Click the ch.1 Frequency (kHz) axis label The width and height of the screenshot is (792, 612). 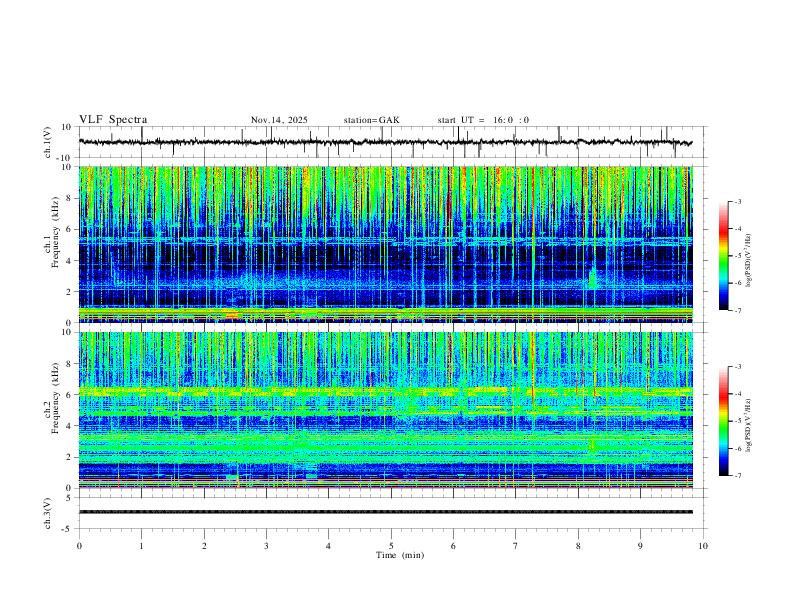tap(51, 233)
